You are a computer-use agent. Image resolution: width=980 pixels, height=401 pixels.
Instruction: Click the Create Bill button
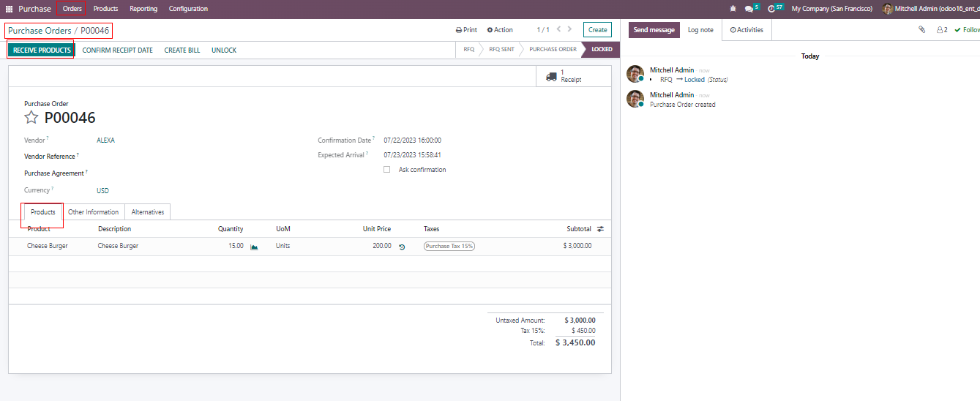(x=182, y=50)
